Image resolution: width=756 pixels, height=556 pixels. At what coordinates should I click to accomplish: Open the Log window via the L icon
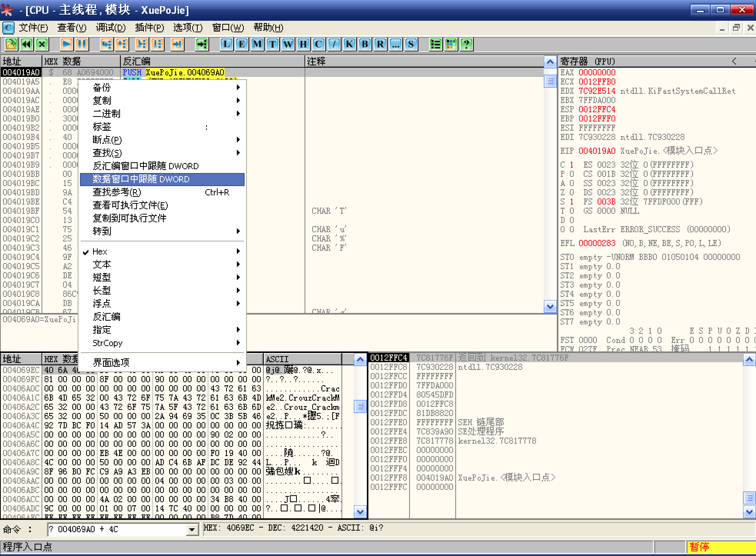(226, 44)
